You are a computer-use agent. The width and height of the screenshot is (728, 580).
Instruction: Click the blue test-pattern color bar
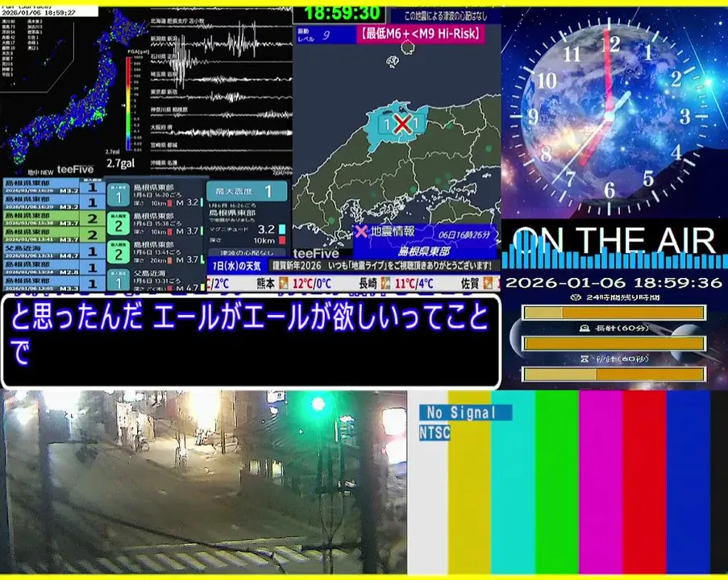[688, 482]
